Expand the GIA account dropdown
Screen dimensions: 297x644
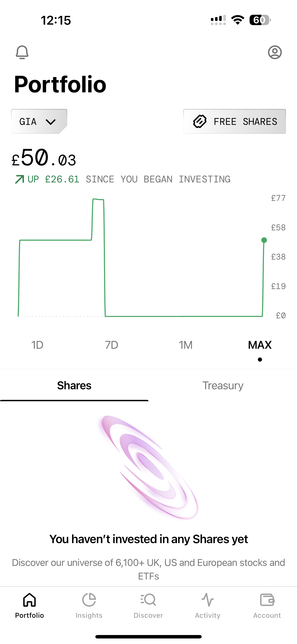[x=39, y=122]
